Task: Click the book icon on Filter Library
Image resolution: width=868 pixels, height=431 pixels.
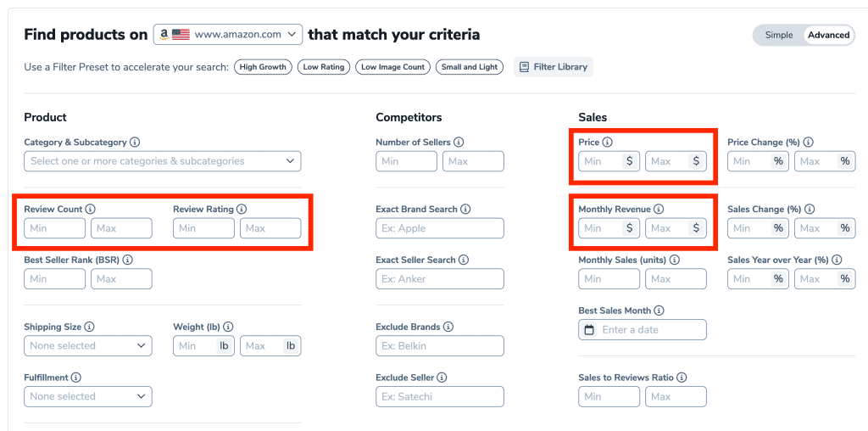Action: [x=524, y=67]
